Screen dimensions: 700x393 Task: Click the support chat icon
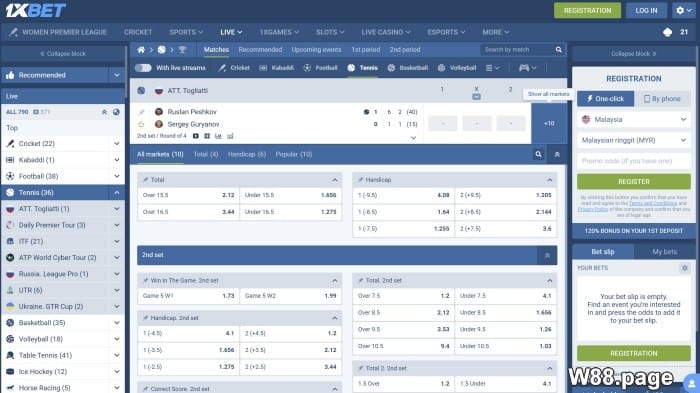[691, 383]
